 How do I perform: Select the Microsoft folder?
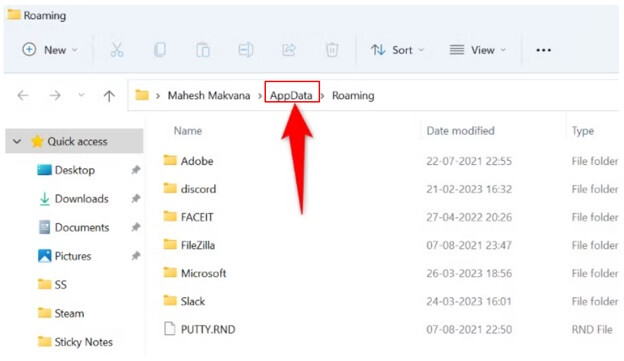203,273
